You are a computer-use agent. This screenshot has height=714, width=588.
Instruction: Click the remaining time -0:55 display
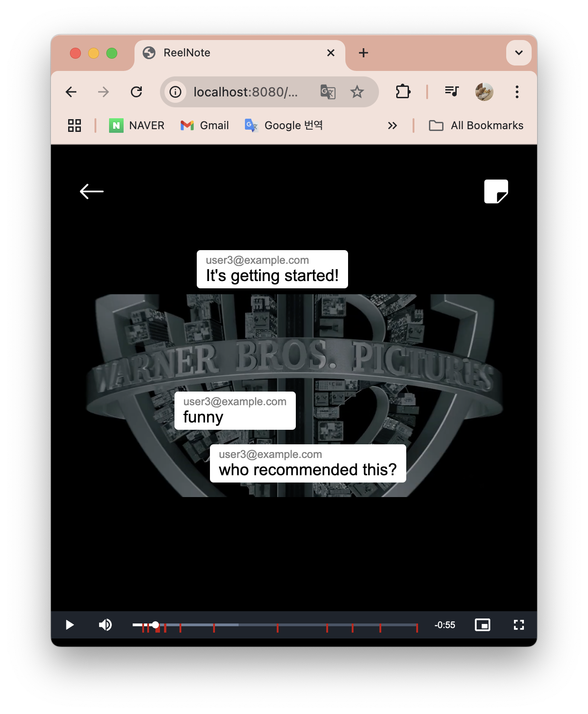point(445,625)
